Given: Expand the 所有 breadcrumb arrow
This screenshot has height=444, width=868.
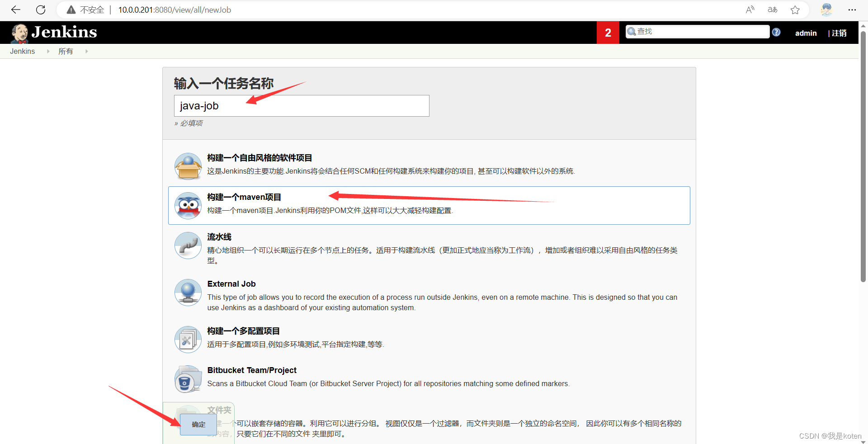Looking at the screenshot, I should pos(86,52).
